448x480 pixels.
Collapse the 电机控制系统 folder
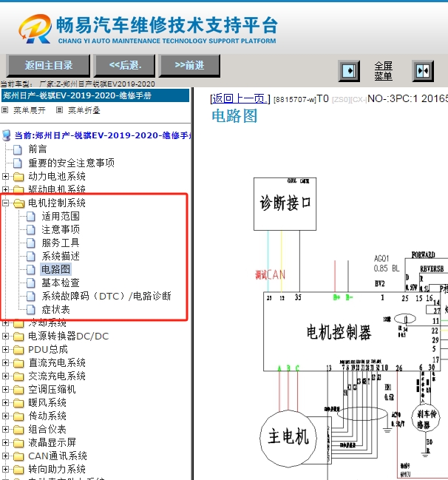point(5,203)
